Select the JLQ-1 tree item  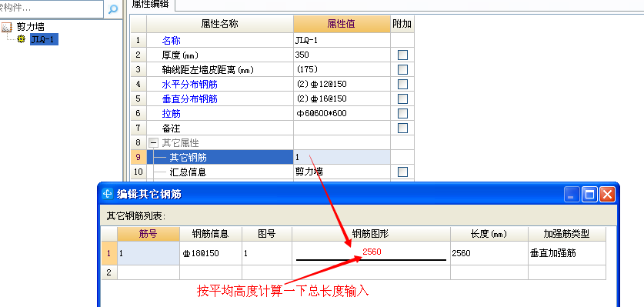44,39
